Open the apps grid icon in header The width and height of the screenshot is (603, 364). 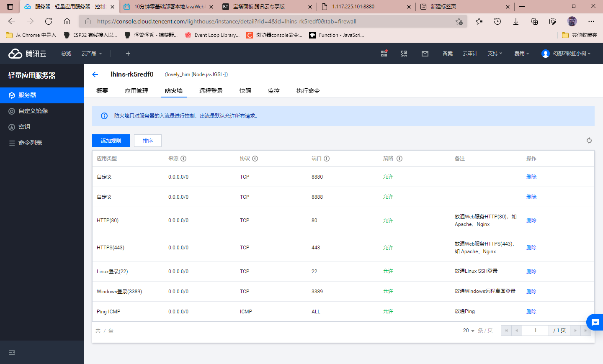click(384, 54)
